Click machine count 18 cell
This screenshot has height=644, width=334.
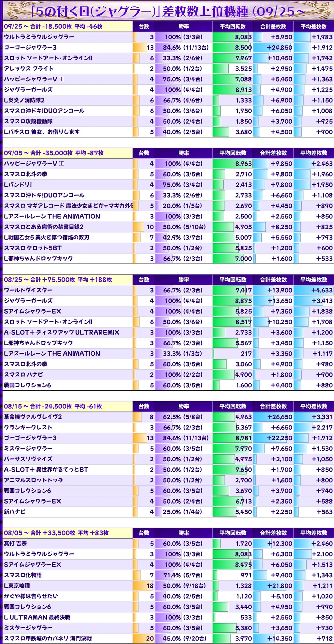tap(144, 586)
